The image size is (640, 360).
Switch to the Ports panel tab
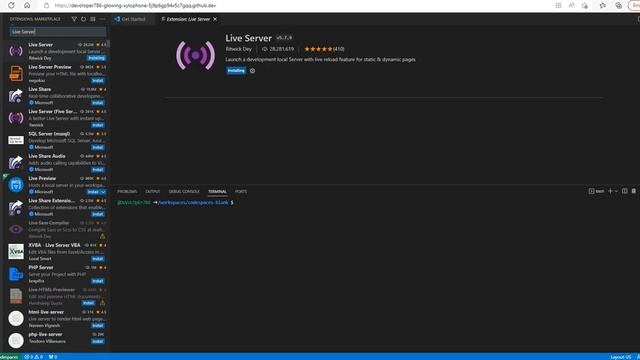tap(241, 191)
